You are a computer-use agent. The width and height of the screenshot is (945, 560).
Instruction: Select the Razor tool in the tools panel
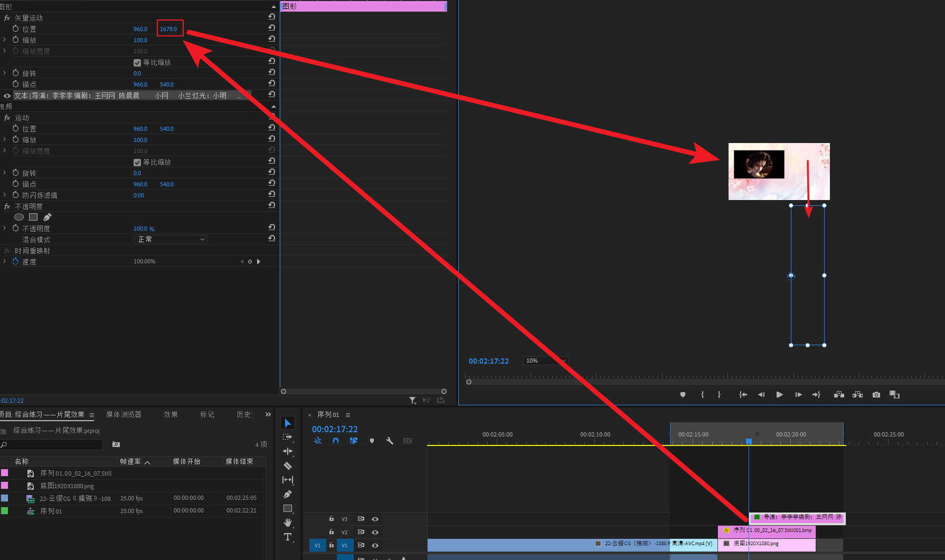288,466
